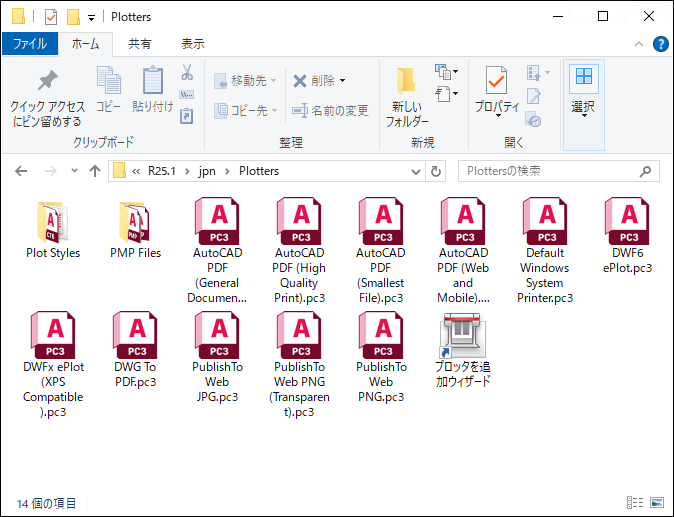Click the help question mark icon
This screenshot has height=517, width=674.
point(660,44)
